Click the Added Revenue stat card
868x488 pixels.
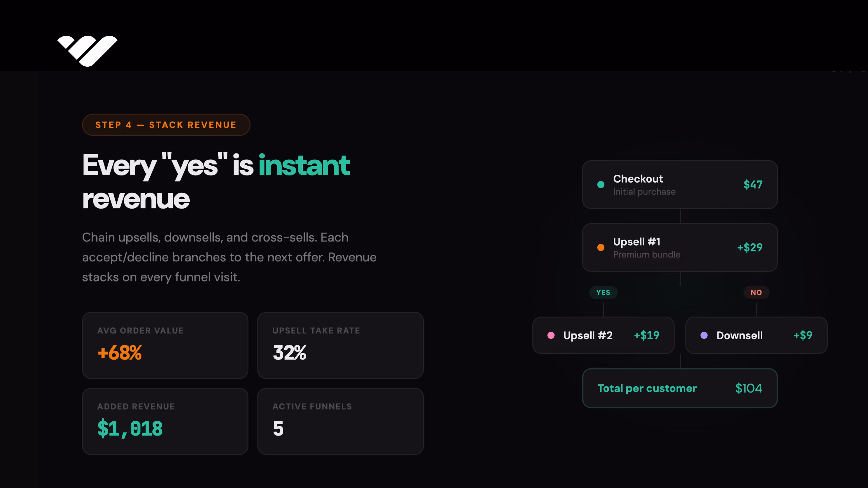point(165,421)
